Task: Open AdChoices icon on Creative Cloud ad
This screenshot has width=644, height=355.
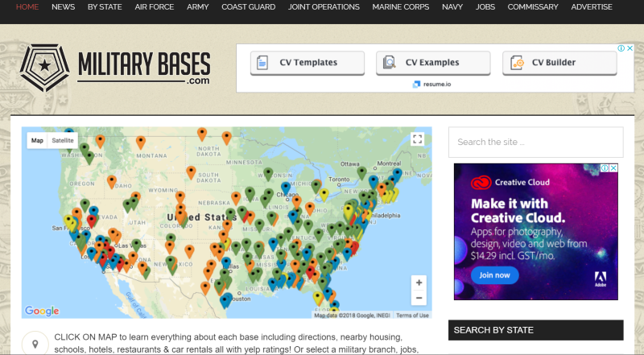Action: tap(605, 167)
